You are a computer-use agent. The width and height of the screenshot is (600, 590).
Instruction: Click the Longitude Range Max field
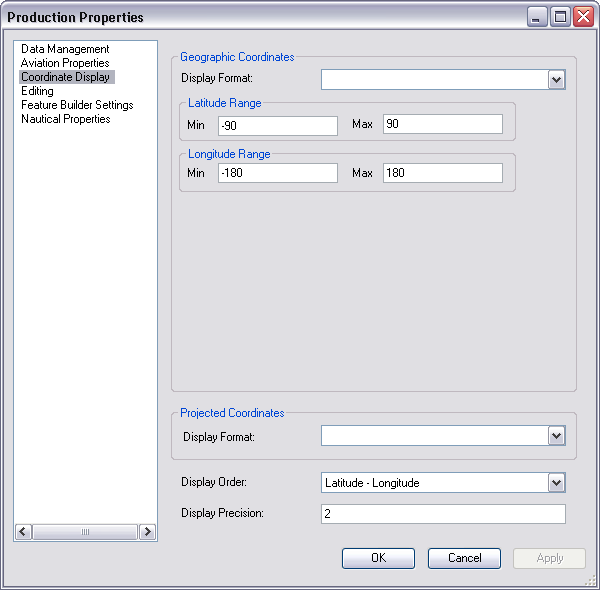point(442,173)
